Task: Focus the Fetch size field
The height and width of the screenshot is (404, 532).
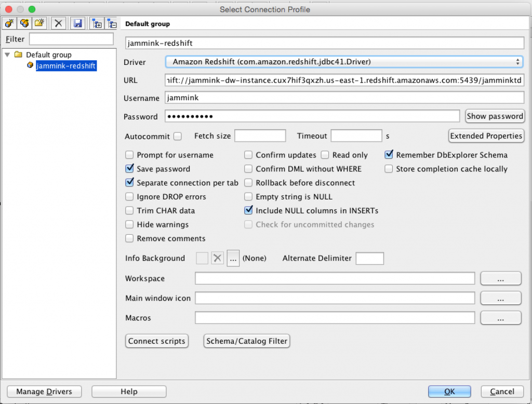Action: coord(260,136)
